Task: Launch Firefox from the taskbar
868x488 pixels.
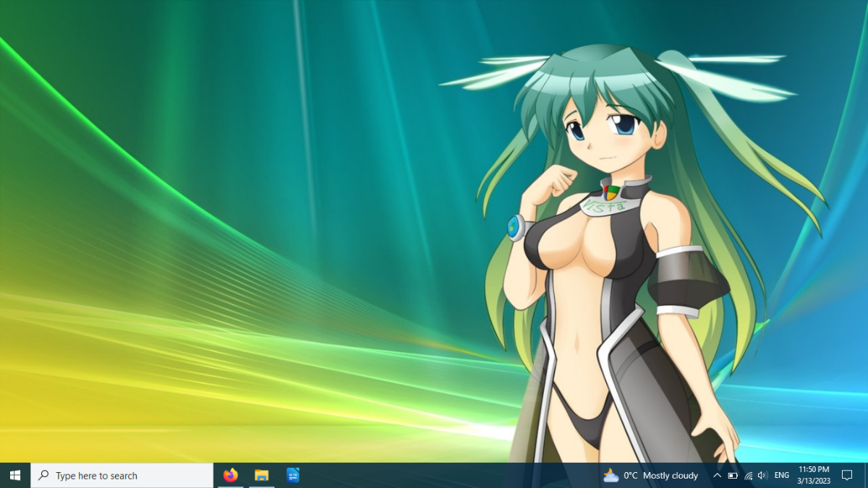Action: pyautogui.click(x=231, y=475)
